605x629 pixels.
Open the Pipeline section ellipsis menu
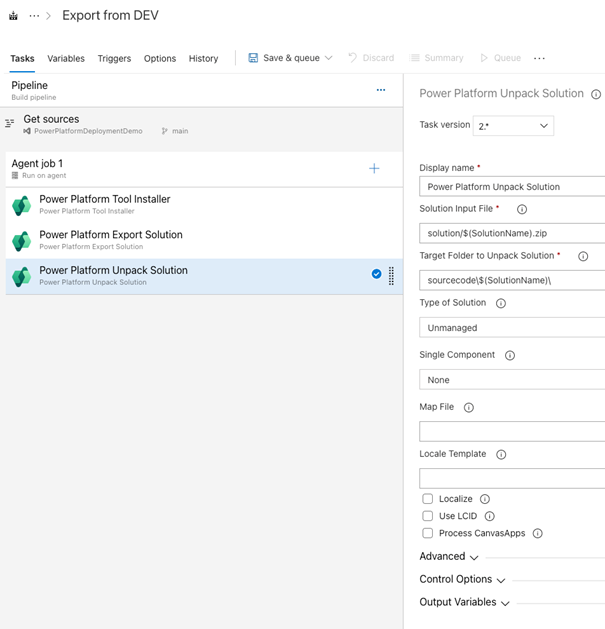381,90
